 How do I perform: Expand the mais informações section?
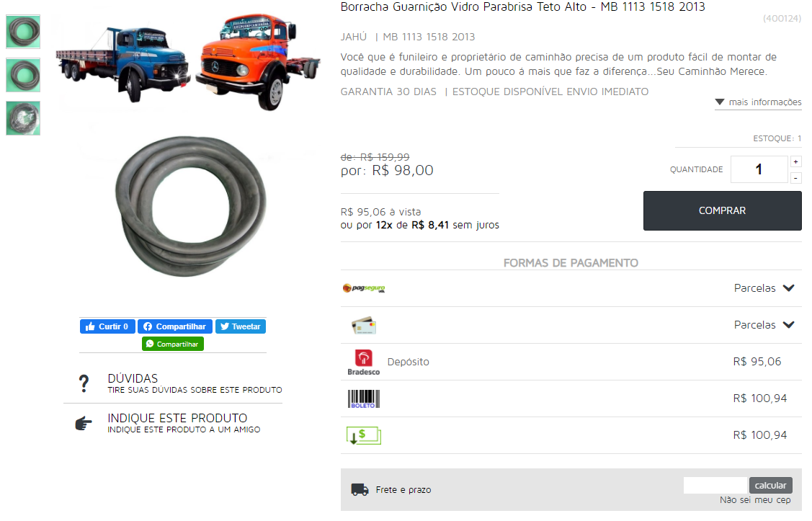coord(758,102)
